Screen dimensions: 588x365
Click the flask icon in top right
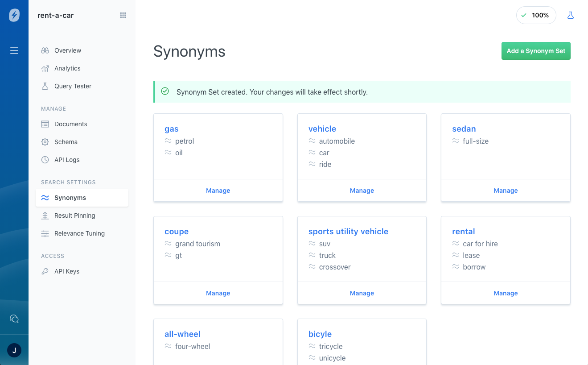click(x=570, y=15)
